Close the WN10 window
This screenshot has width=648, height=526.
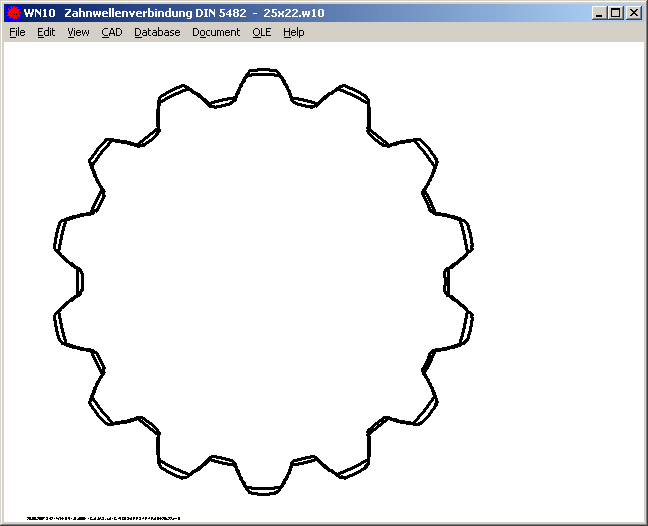[x=633, y=13]
